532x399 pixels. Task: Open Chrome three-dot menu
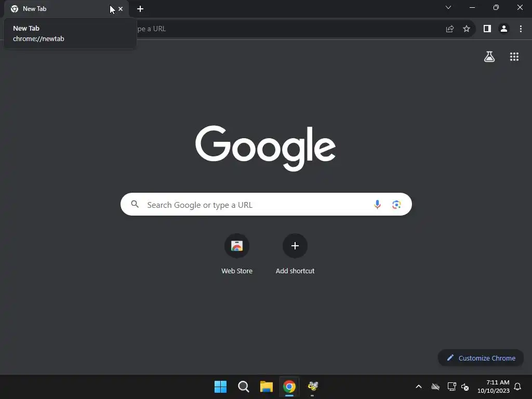[x=521, y=29]
